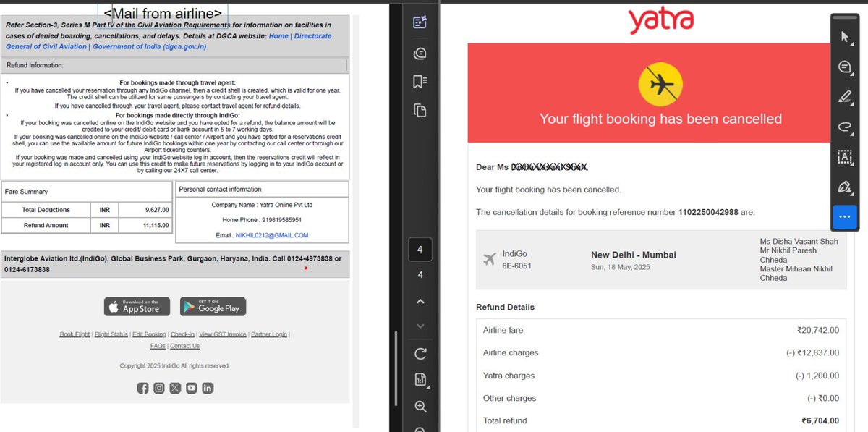This screenshot has height=432, width=868.
Task: Click the Copyright 2025 IndiGo text
Action: [x=174, y=366]
